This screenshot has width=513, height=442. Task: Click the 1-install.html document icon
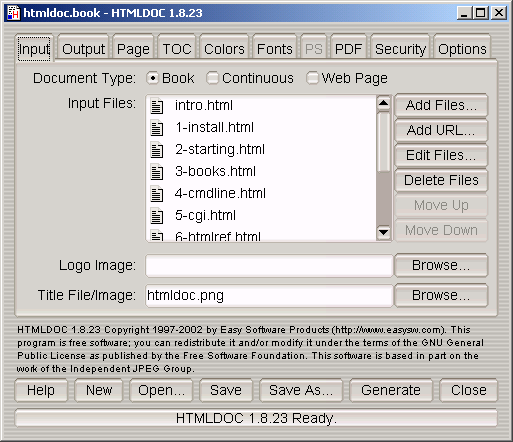click(157, 128)
